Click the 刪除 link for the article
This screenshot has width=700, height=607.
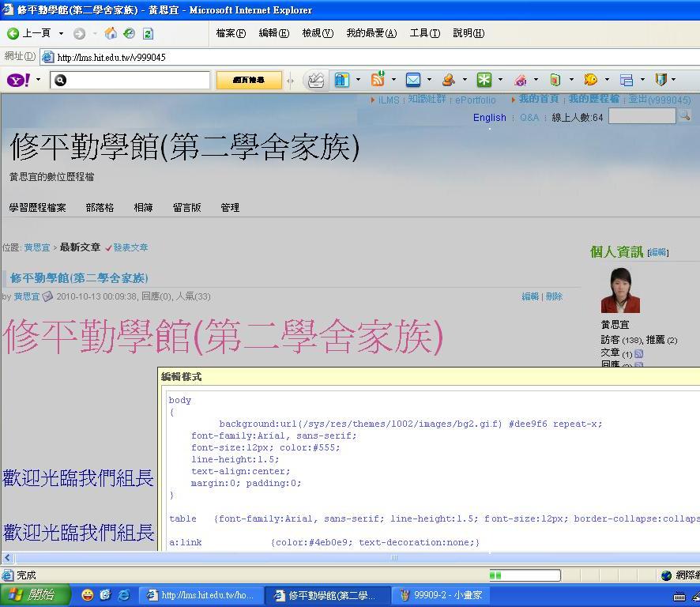coord(554,296)
